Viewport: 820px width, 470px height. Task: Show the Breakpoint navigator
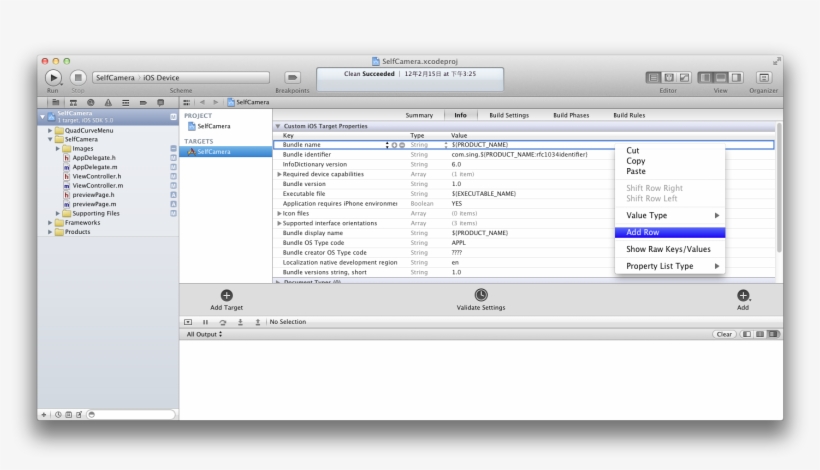[x=143, y=102]
